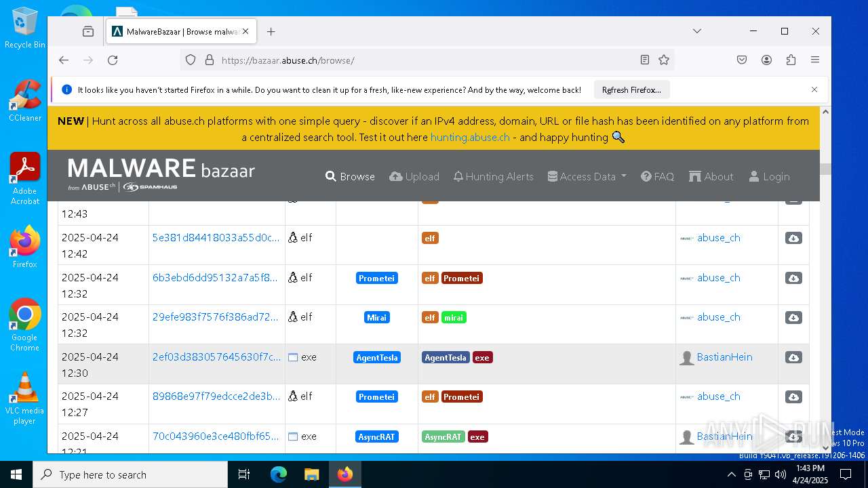Go to the Upload nav item
Viewport: 868px width, 488px height.
pyautogui.click(x=414, y=176)
